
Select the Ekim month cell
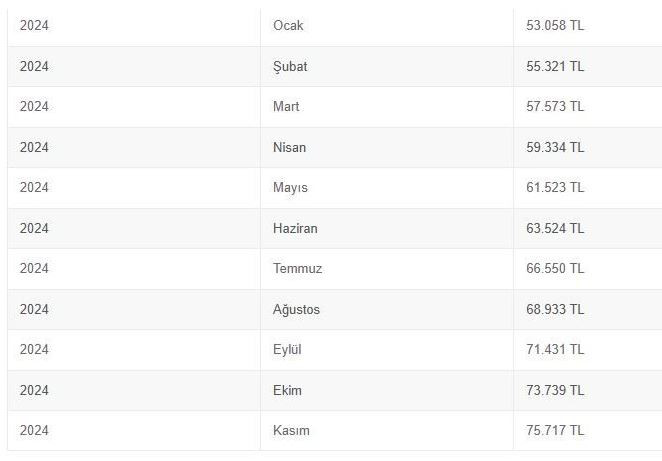pyautogui.click(x=287, y=390)
